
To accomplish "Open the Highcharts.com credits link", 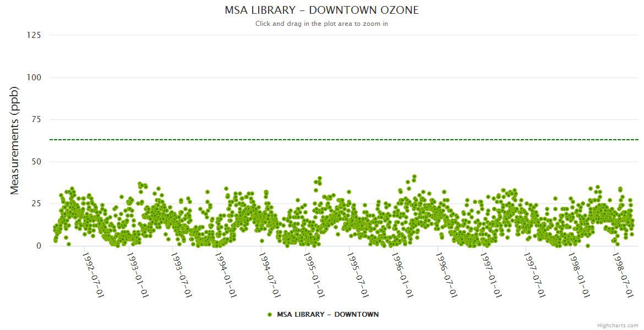I will click(618, 325).
